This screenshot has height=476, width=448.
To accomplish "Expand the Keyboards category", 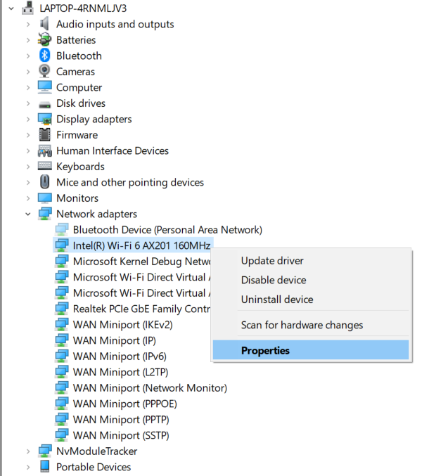I will pyautogui.click(x=28, y=167).
